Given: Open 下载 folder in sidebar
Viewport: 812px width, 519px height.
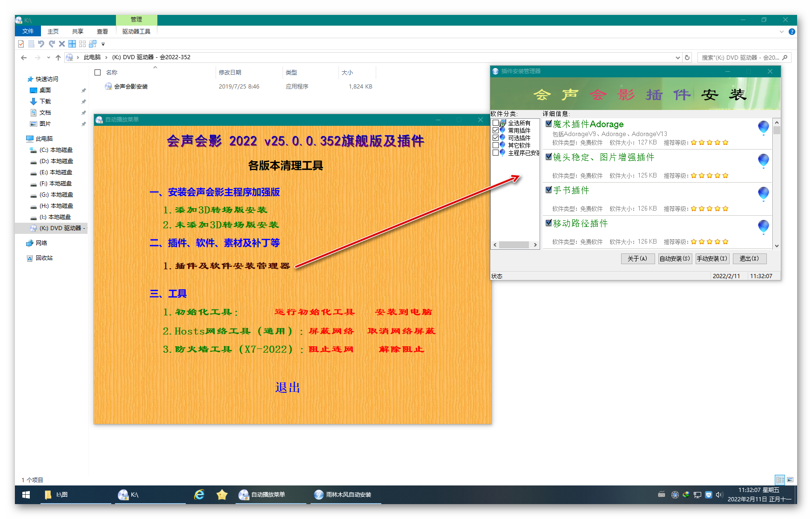Looking at the screenshot, I should pyautogui.click(x=45, y=102).
